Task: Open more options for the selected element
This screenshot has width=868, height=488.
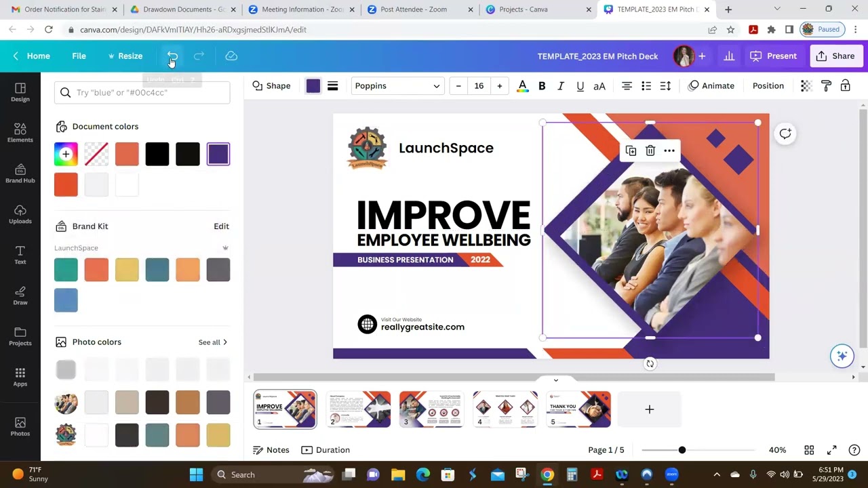Action: pos(669,150)
